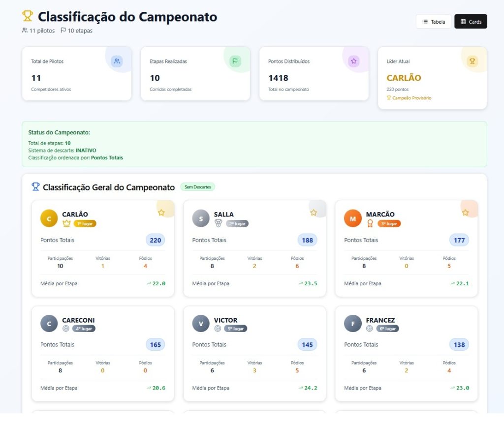Click the trophy icon on Líder Atual card
This screenshot has height=427, width=504.
click(472, 61)
